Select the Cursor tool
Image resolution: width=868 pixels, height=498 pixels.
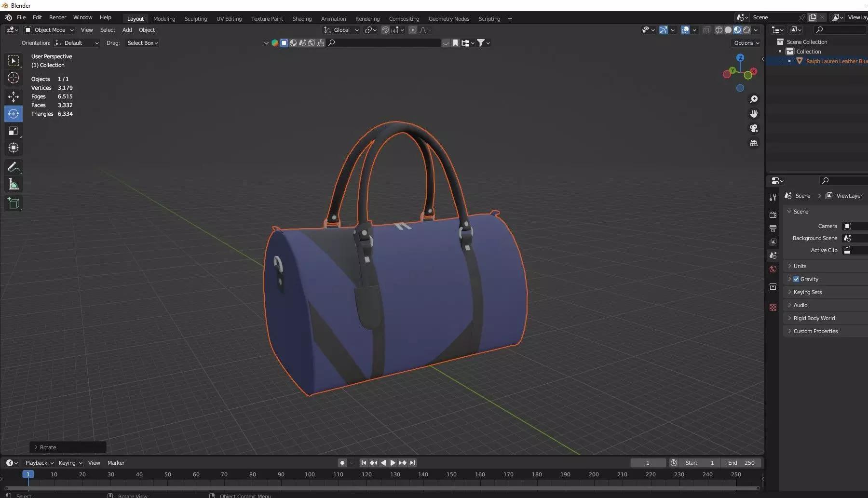pos(14,78)
